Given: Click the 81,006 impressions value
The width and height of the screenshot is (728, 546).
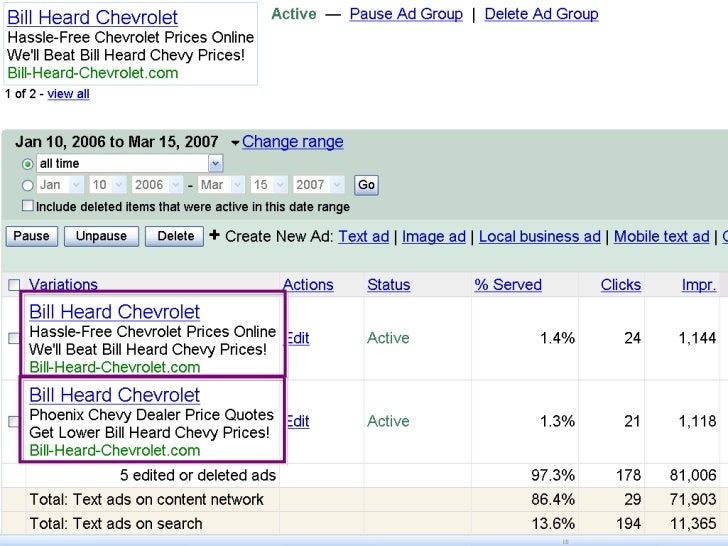Looking at the screenshot, I should point(693,475).
